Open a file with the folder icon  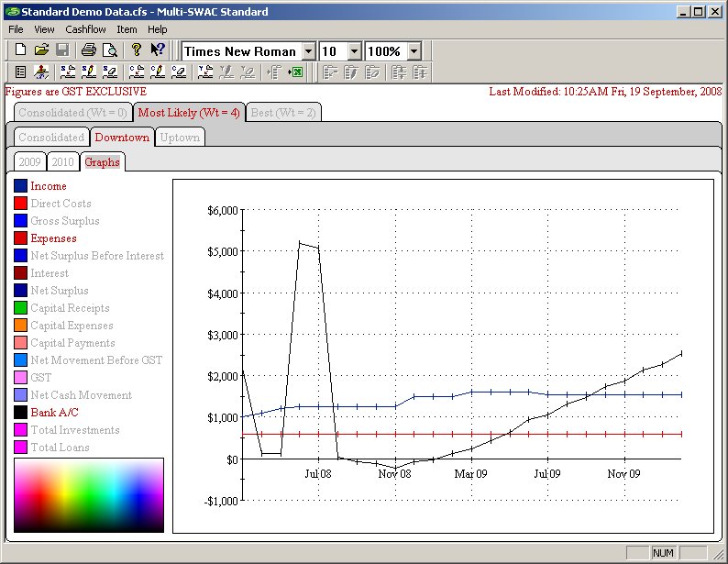tap(41, 51)
